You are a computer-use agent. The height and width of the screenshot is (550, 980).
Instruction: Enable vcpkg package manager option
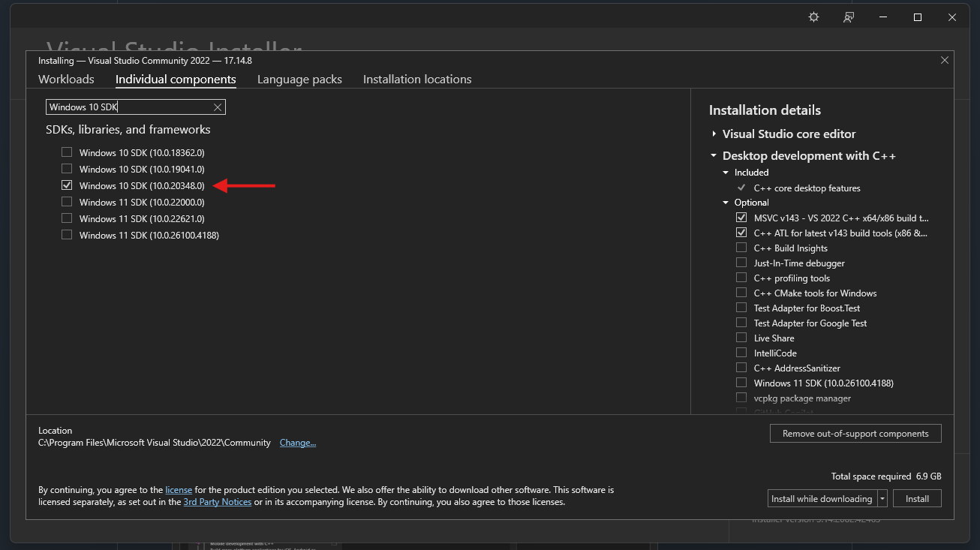[741, 398]
